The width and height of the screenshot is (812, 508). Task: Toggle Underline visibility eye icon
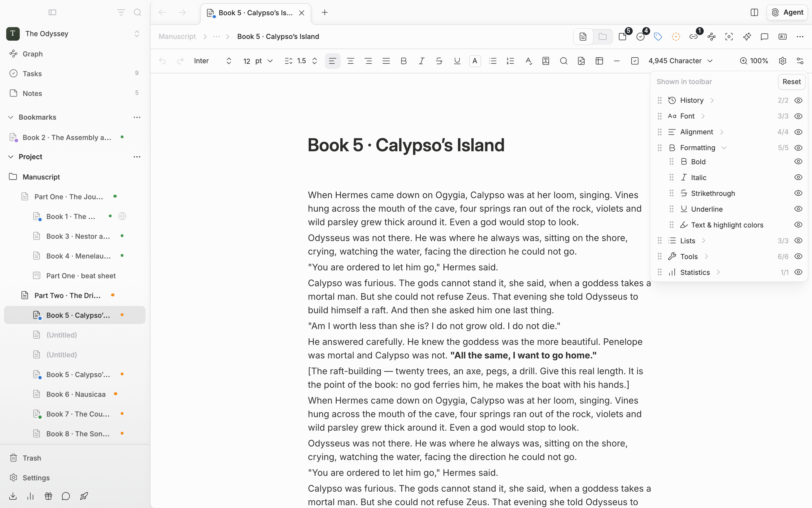(798, 209)
